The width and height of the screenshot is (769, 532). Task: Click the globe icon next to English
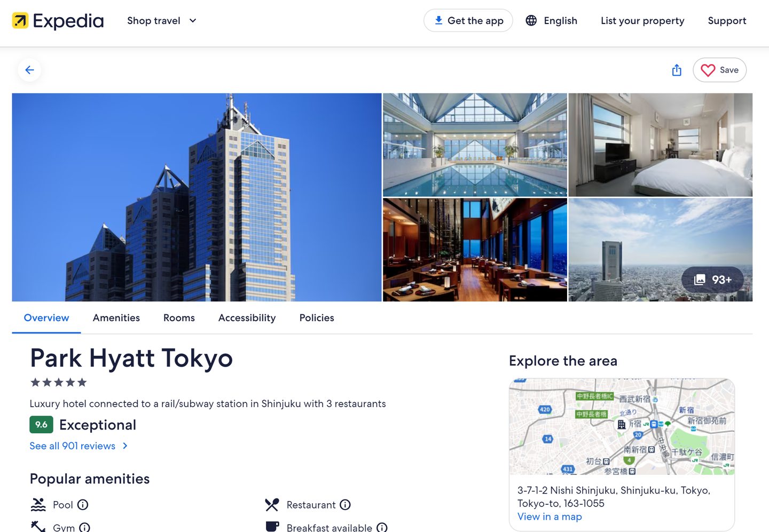coord(531,21)
